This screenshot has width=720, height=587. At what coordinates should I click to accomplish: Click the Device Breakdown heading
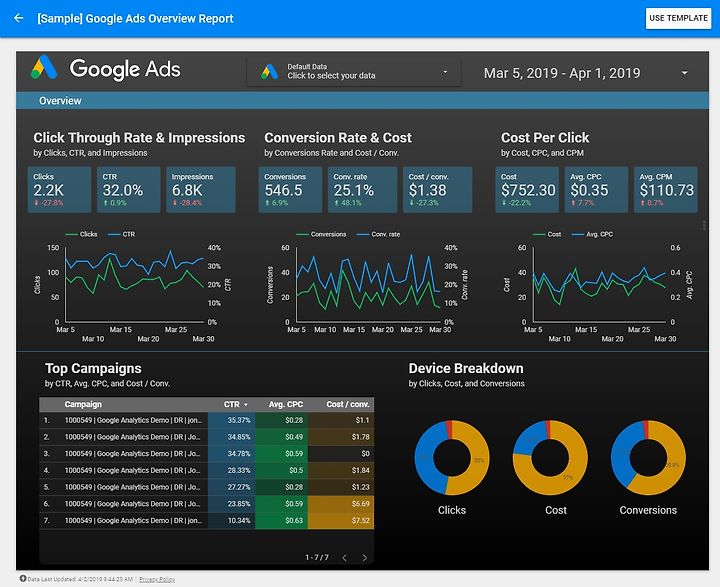point(466,368)
